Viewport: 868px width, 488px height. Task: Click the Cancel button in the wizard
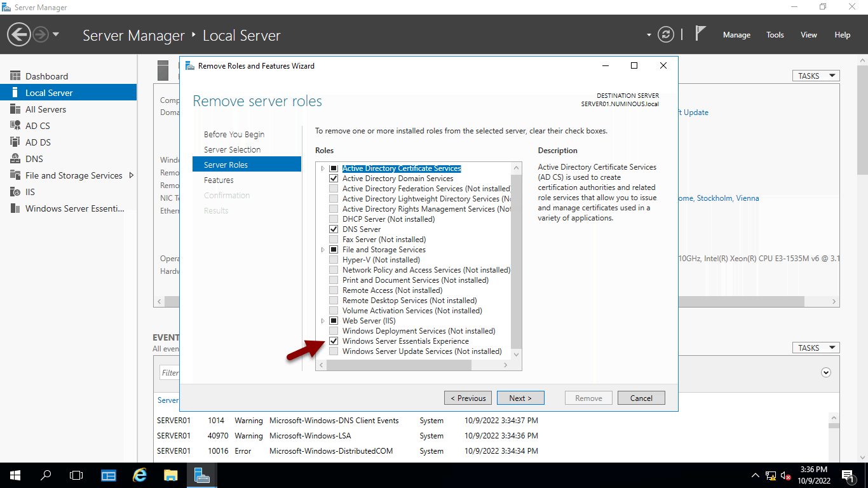tap(641, 398)
